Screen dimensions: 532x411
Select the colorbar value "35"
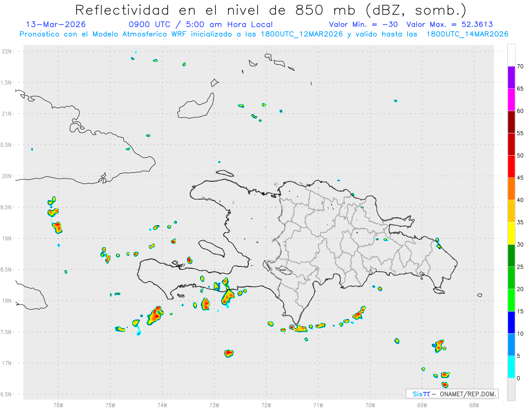point(520,222)
